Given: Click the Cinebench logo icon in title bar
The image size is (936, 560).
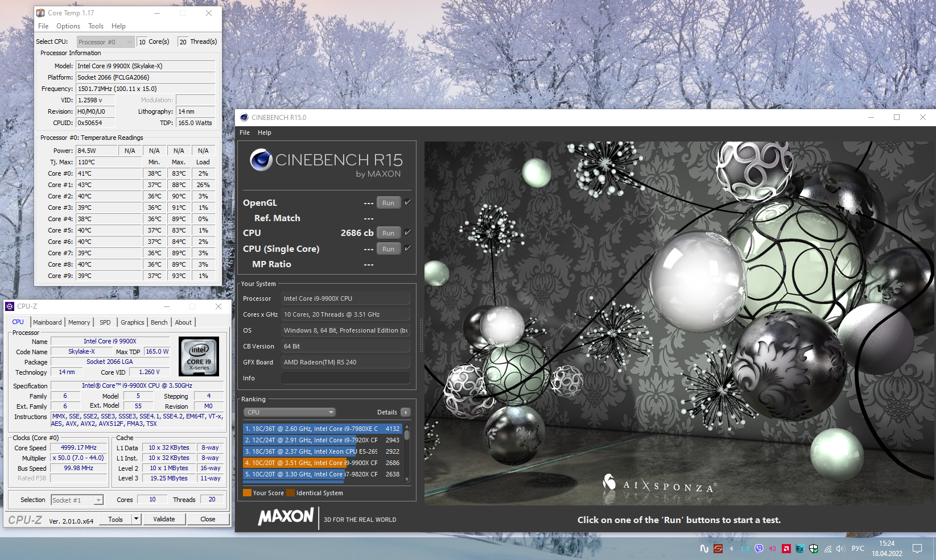Looking at the screenshot, I should pos(244,118).
